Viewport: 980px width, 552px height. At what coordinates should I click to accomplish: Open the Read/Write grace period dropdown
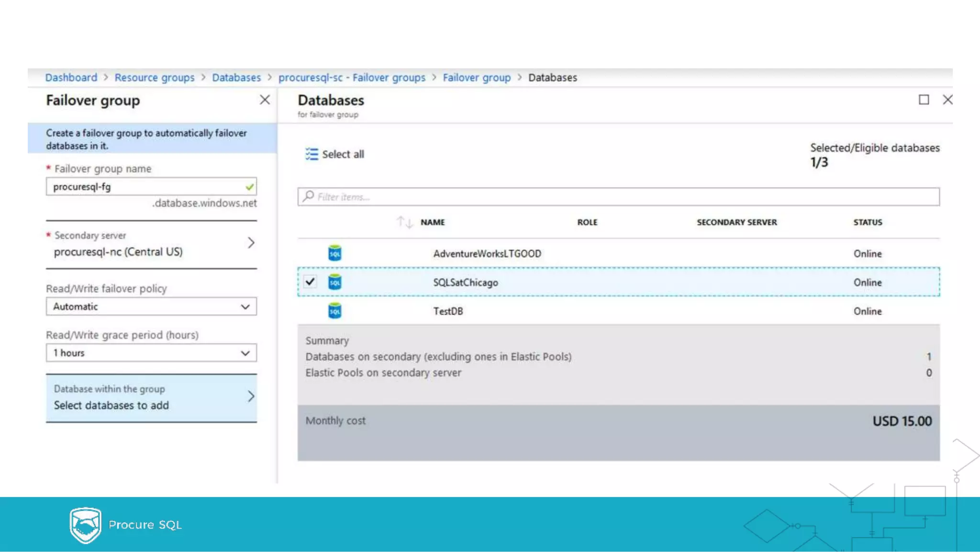click(x=151, y=353)
